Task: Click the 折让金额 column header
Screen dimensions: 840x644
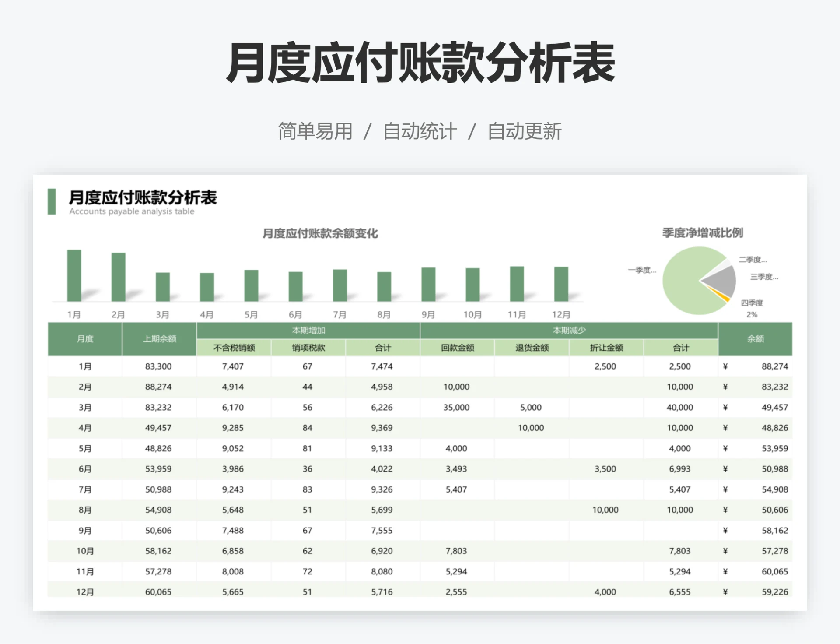Action: click(x=606, y=348)
